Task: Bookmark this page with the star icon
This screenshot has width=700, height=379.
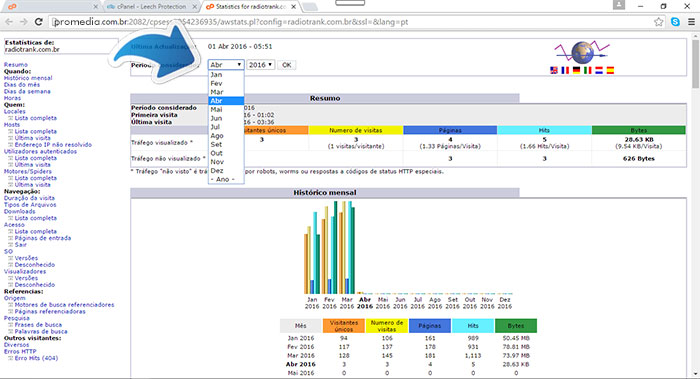Action: (658, 22)
